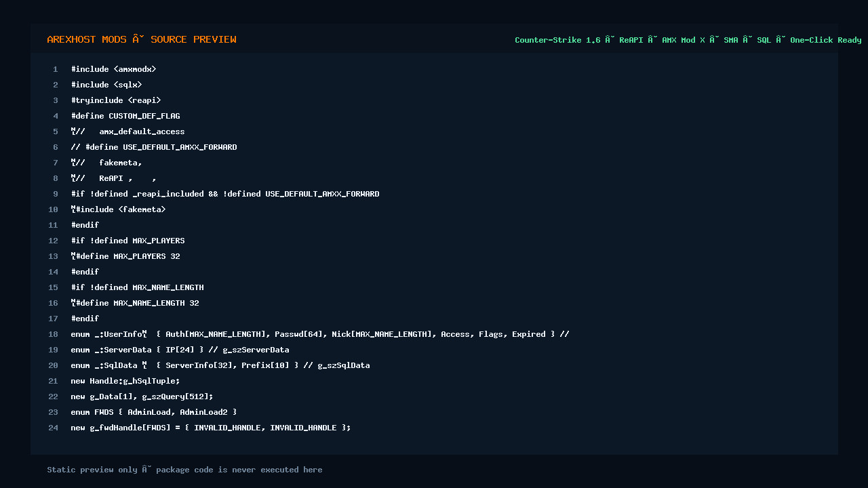Screen dimensions: 868x488
Task: Click the "enum _:UserInfo" declaration line
Action: [320, 334]
